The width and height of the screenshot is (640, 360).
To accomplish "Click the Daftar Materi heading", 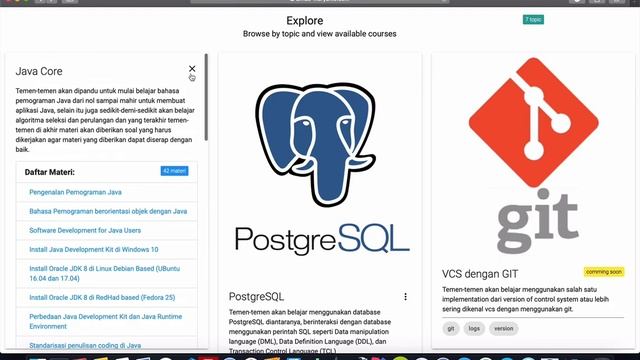I will tap(49, 172).
